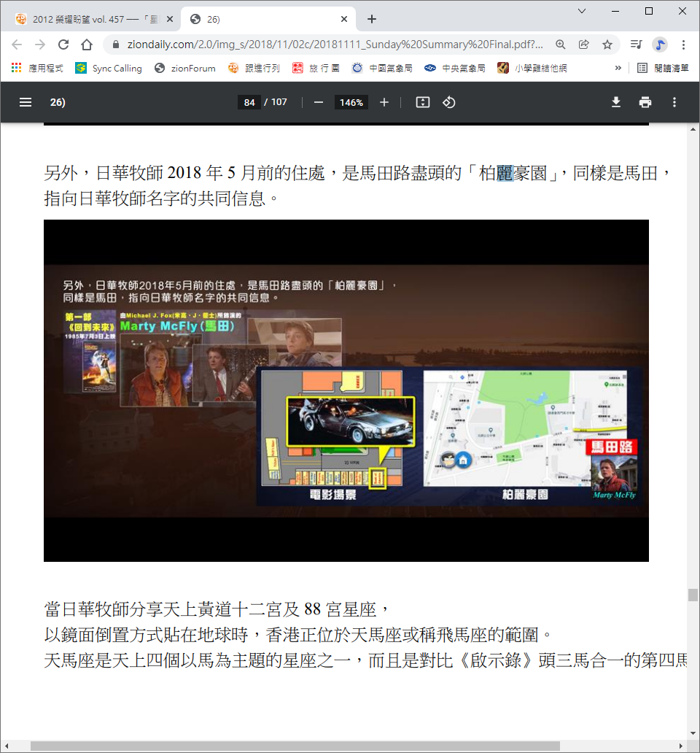Click the PDF title 26) in toolbar
This screenshot has width=700, height=753.
pyautogui.click(x=58, y=102)
